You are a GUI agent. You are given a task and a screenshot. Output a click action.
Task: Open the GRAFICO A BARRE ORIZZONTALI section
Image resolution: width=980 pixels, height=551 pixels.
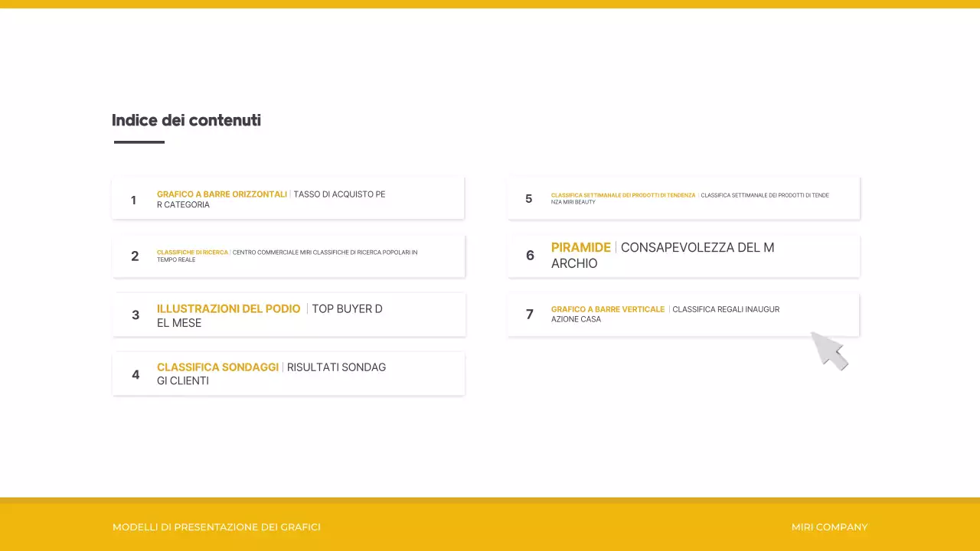221,194
